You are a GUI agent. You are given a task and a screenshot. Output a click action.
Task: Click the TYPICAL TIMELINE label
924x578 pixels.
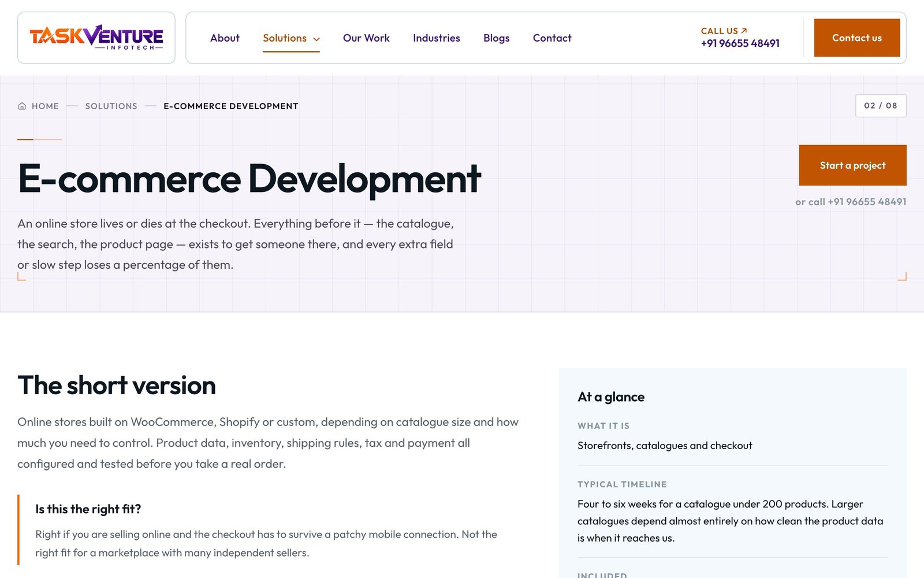point(622,484)
